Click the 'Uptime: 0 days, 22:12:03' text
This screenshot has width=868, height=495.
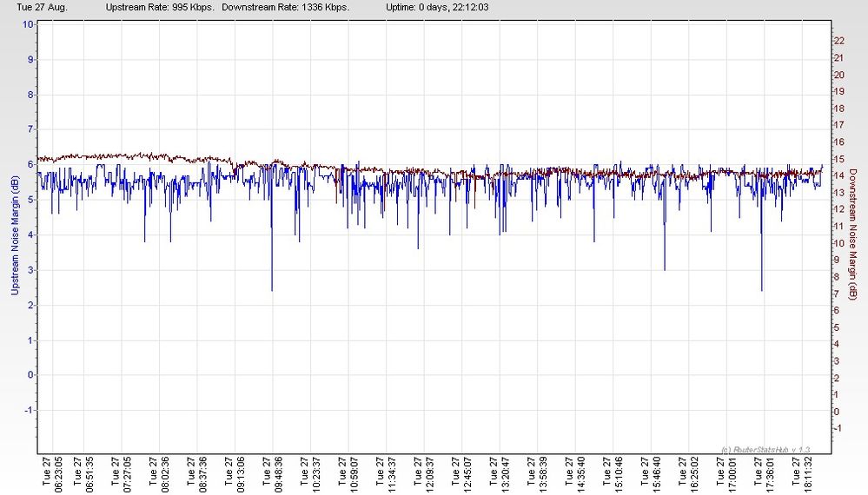tap(437, 7)
